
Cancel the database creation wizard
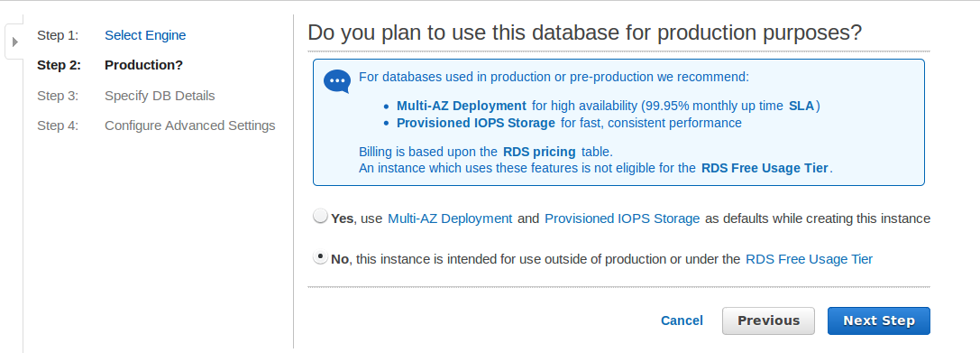(x=682, y=320)
